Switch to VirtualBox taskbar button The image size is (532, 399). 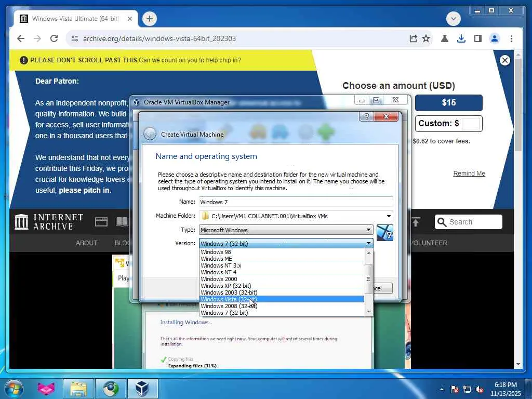tap(142, 389)
